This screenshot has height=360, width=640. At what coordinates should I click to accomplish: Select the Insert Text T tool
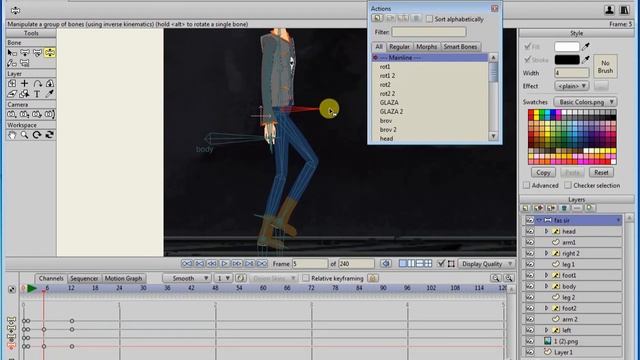[x=37, y=94]
